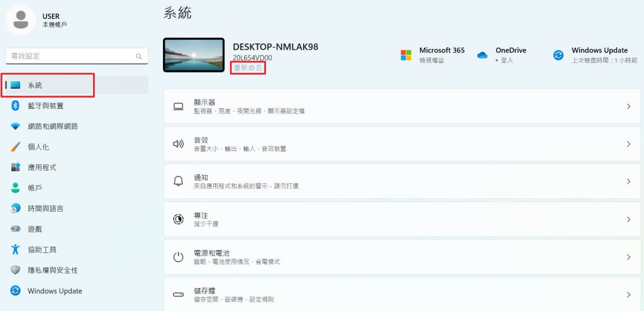Click the 個人化 paintbrush icon
This screenshot has height=311, width=644.
tap(15, 147)
